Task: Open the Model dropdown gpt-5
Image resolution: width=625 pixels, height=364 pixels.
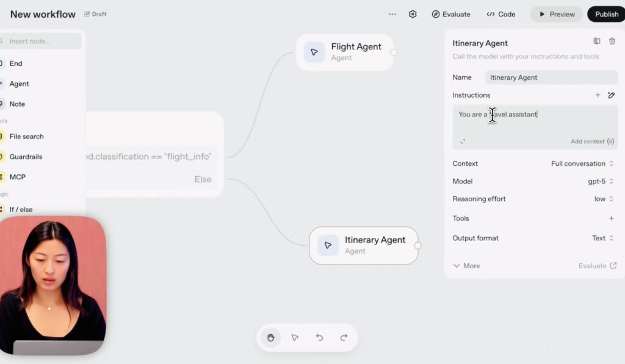Action: (601, 181)
